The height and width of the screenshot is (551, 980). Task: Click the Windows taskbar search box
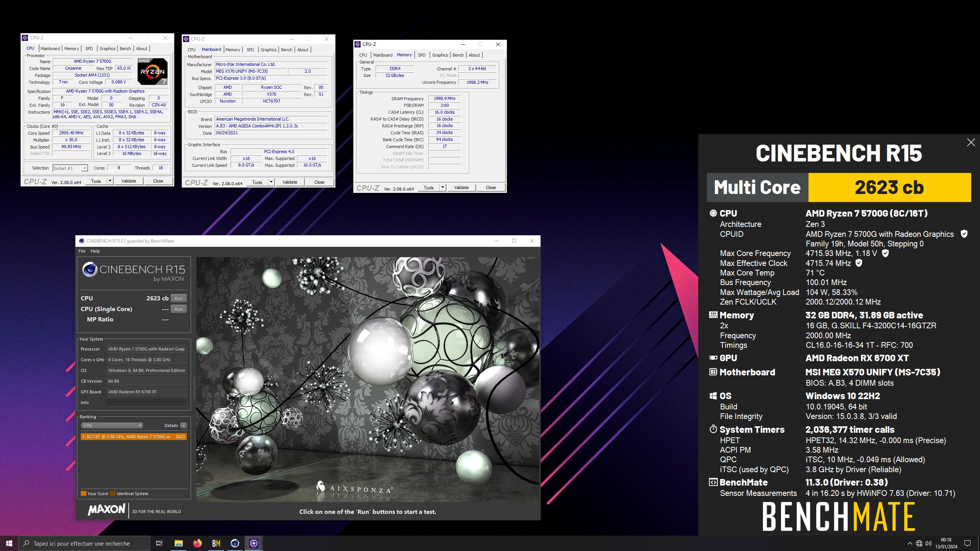(84, 543)
